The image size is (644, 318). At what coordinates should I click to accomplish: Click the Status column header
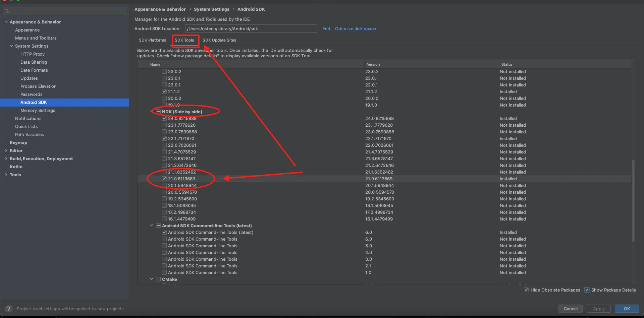click(x=565, y=64)
